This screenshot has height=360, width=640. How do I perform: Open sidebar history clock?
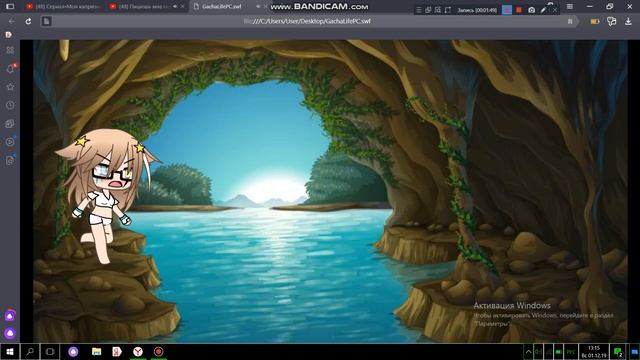click(10, 105)
